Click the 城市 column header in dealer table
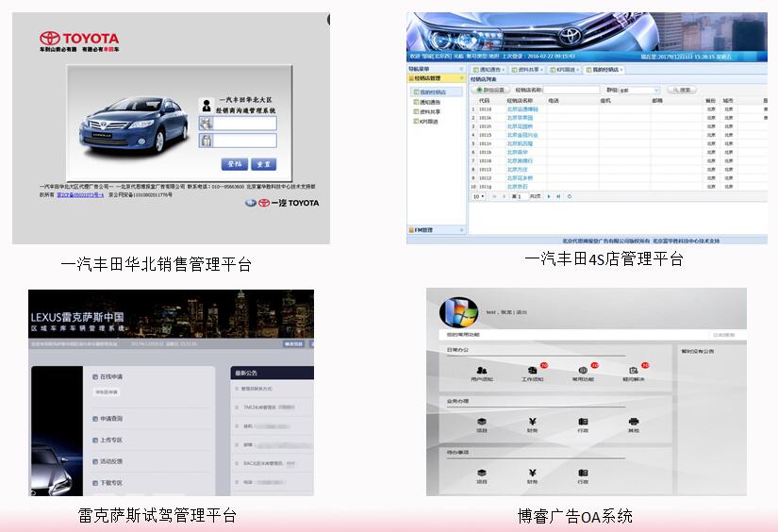778x532 pixels. click(x=728, y=101)
